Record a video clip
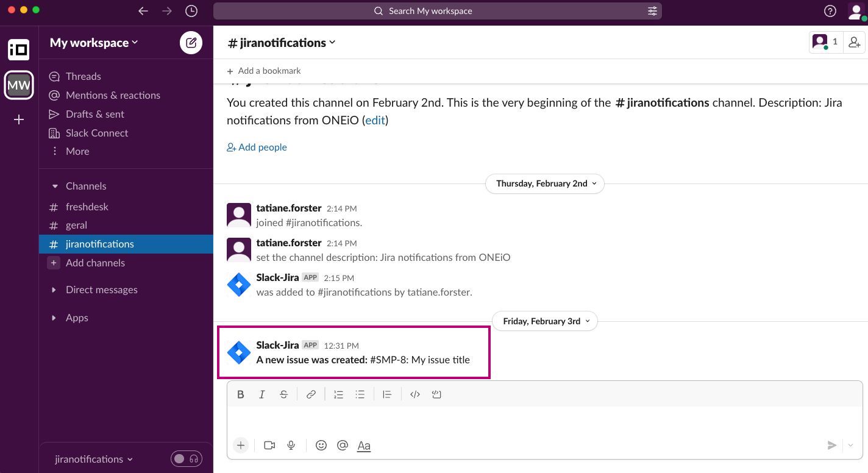The image size is (868, 473). [269, 446]
